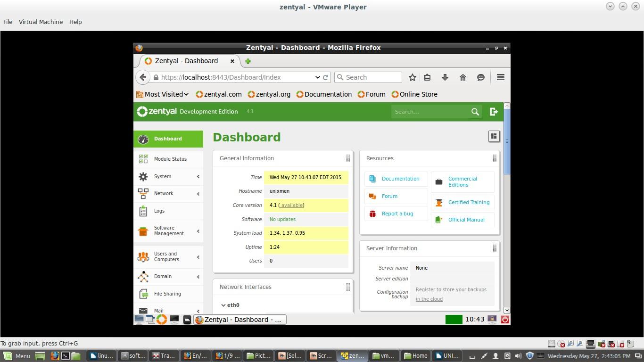This screenshot has height=362, width=644.
Task: Close the Zentyal - Dashboard tab
Action: tap(232, 61)
